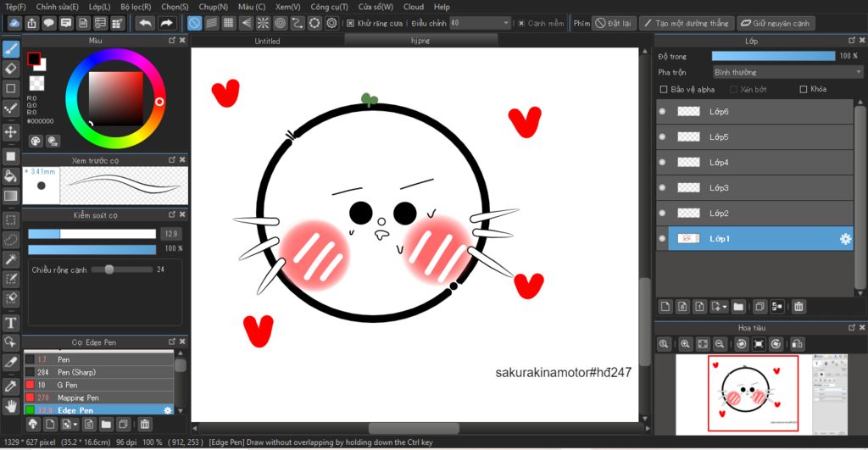Viewport: 868px width, 450px height.
Task: Toggle Cạnh mềm checkbox
Action: 521,23
